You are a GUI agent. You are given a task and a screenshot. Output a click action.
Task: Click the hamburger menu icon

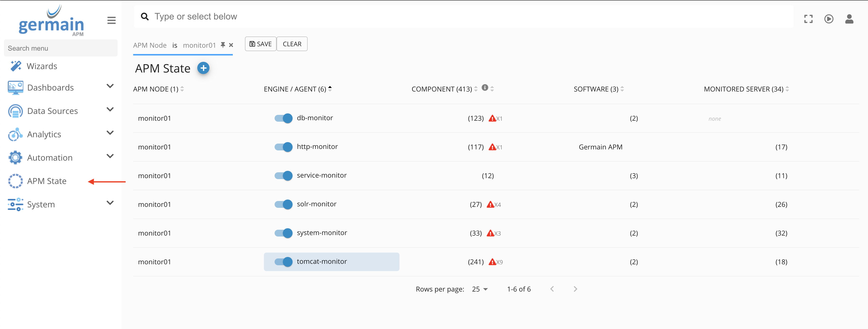pyautogui.click(x=112, y=20)
